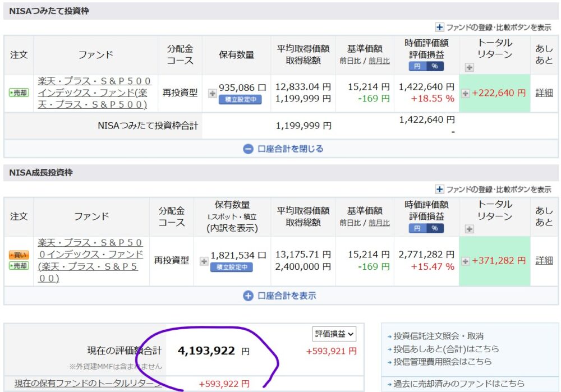Expand plus icon beside 1,821,534 口 holdings

204,261
